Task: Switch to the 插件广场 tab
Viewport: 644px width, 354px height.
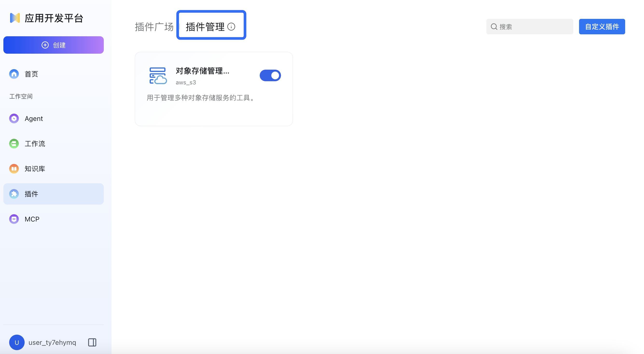Action: [154, 27]
